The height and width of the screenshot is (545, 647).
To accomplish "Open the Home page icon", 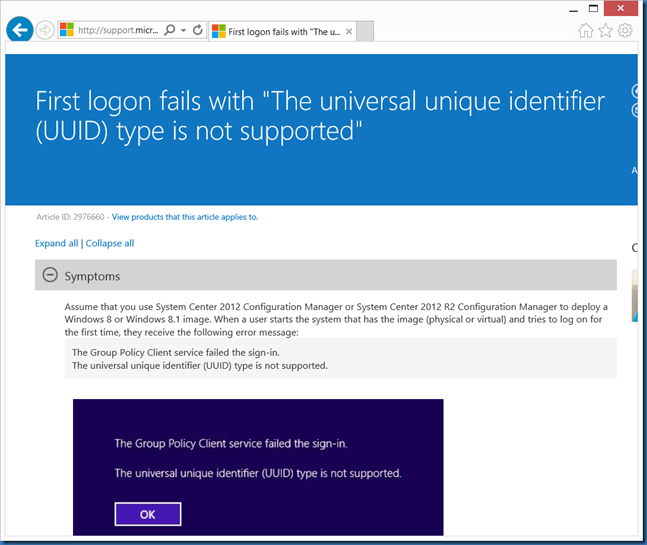I will (x=586, y=30).
